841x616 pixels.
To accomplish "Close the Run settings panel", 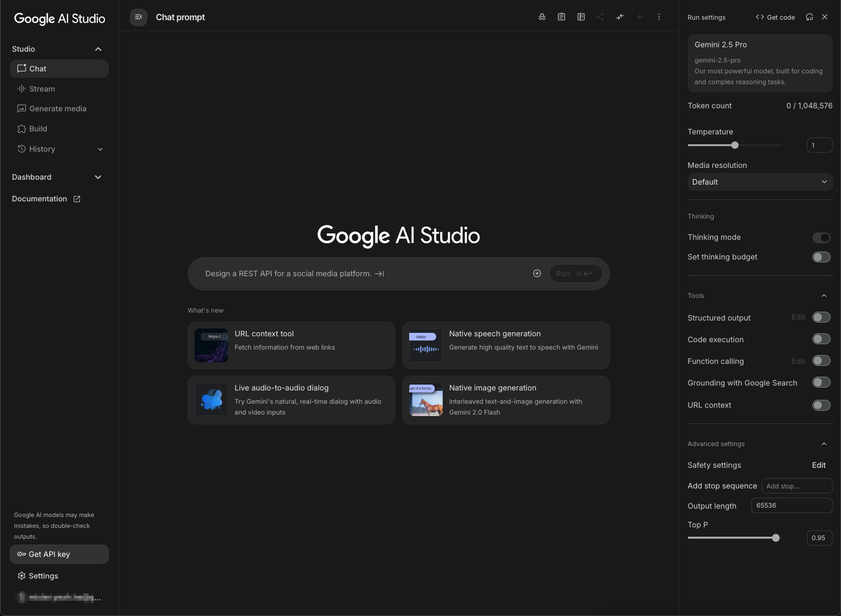I will [825, 17].
